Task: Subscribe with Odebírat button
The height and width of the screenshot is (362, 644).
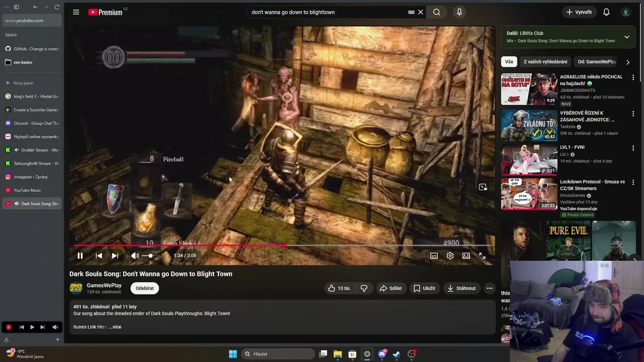Action: pos(145,288)
